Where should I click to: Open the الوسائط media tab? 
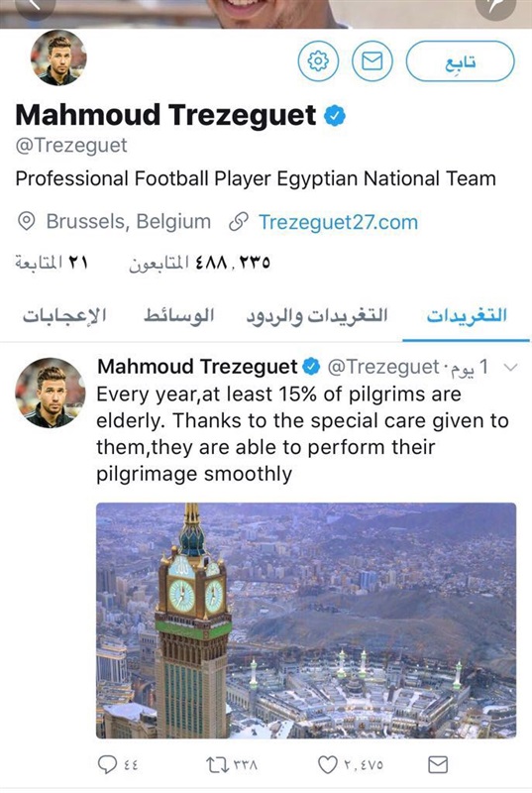click(179, 315)
